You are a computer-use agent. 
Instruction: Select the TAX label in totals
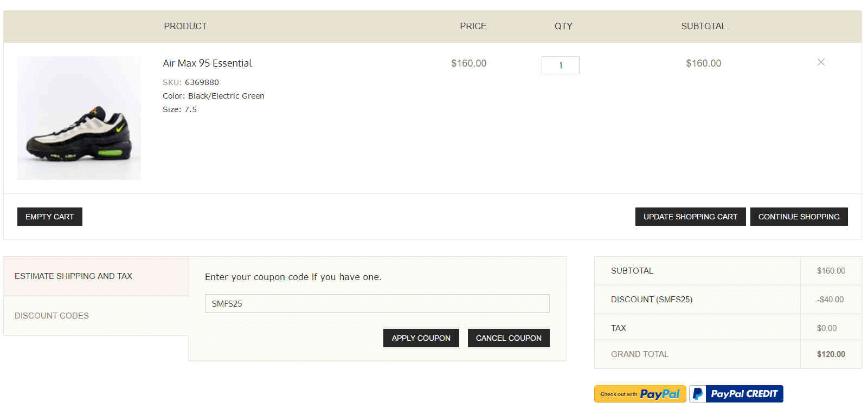tap(619, 328)
